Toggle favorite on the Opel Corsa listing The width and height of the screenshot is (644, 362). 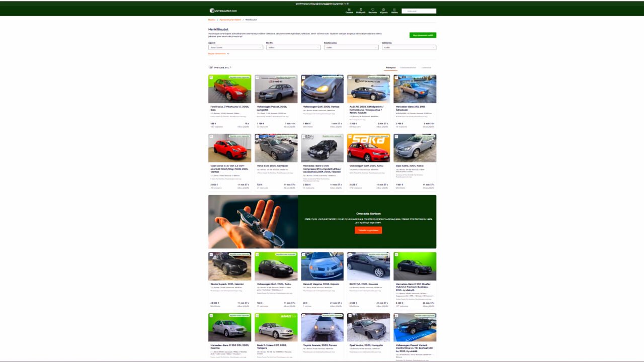[x=211, y=137]
